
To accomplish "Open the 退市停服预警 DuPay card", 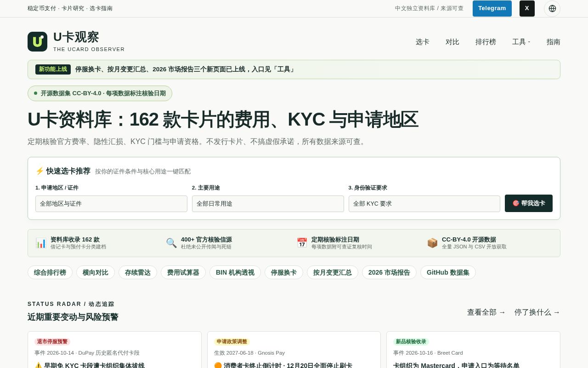I will (114, 350).
